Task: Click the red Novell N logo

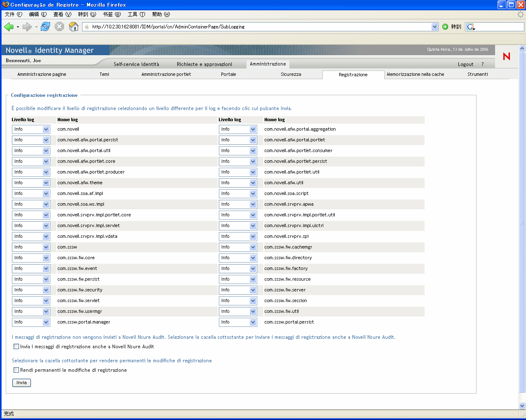Action: (507, 56)
